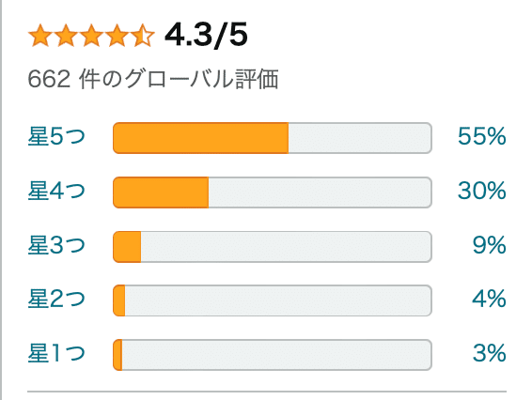Click the 4.3/5 rating score
This screenshot has height=400, width=532.
coord(206,35)
